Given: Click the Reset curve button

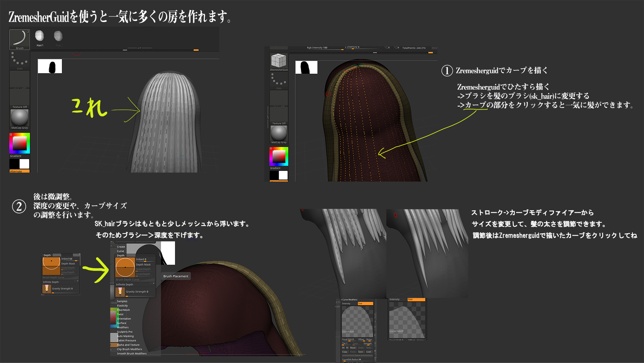Looking at the screenshot, I should click(353, 348).
